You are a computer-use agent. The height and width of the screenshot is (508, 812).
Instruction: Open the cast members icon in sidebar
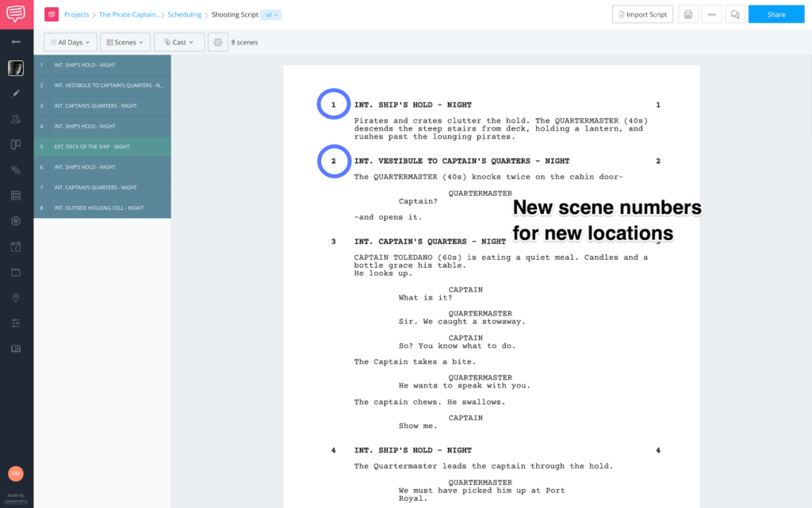coord(16,119)
